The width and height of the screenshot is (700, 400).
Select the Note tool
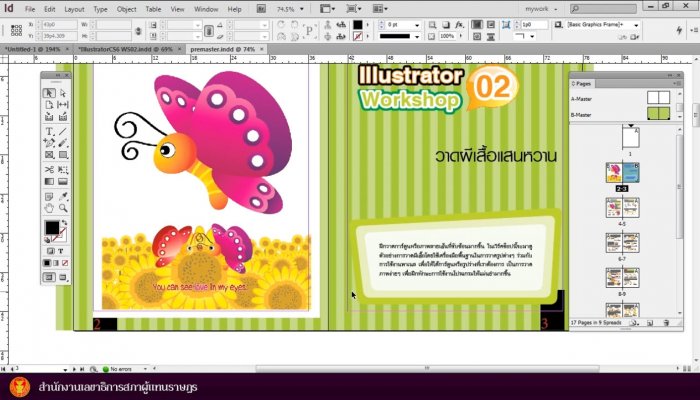click(x=49, y=196)
